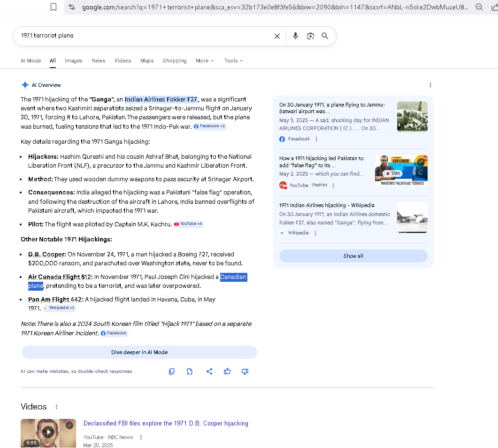The height and width of the screenshot is (448, 498).
Task: Clear the search box text
Action: coord(277,36)
